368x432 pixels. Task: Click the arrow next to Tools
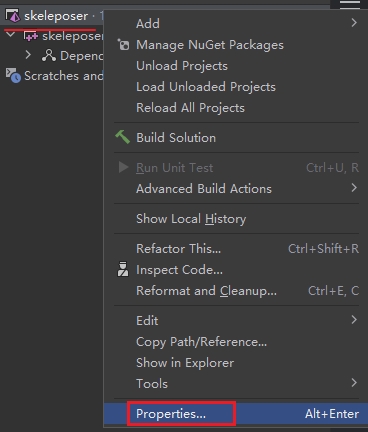click(x=354, y=383)
